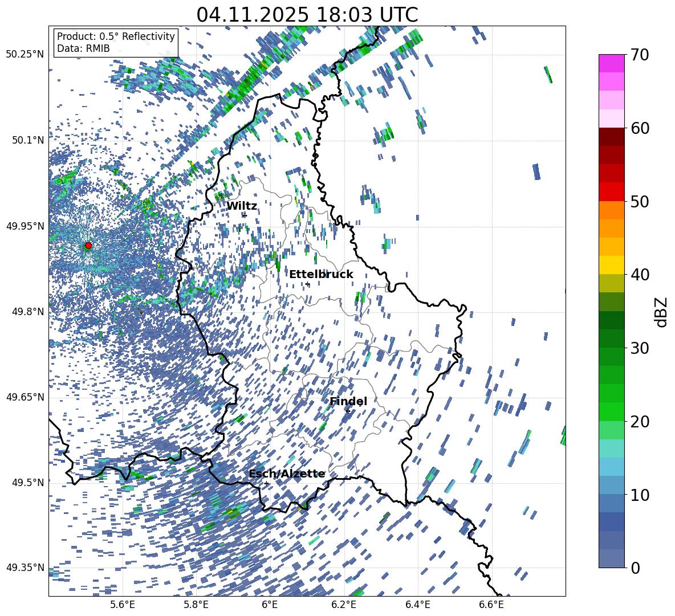675x616 pixels.
Task: Click the Esch/Alzette city label
Action: tap(286, 474)
